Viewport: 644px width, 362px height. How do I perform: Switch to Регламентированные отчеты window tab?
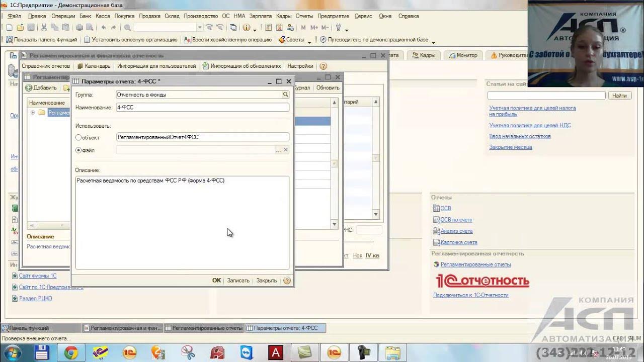tap(203, 328)
